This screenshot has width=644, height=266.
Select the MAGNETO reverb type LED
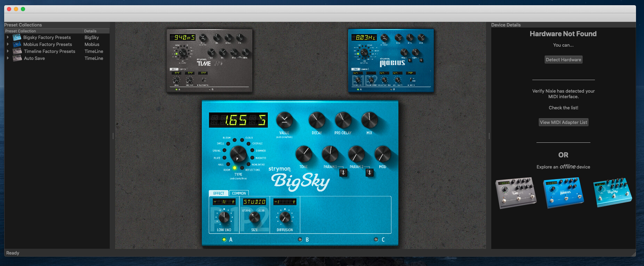coord(252,158)
